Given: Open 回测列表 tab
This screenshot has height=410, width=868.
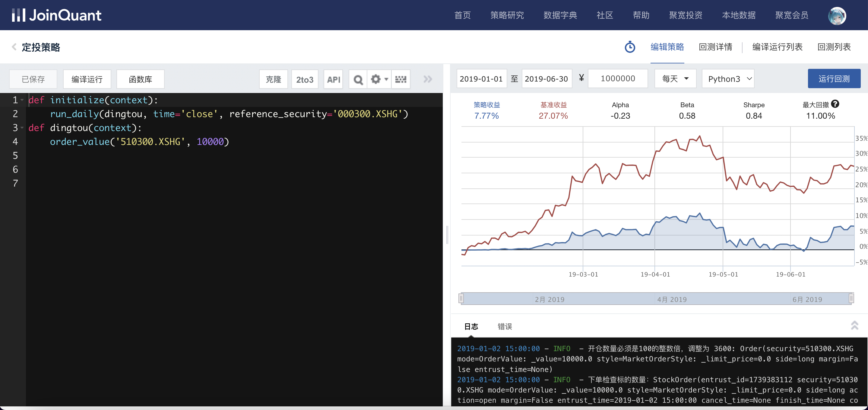Looking at the screenshot, I should pos(834,47).
